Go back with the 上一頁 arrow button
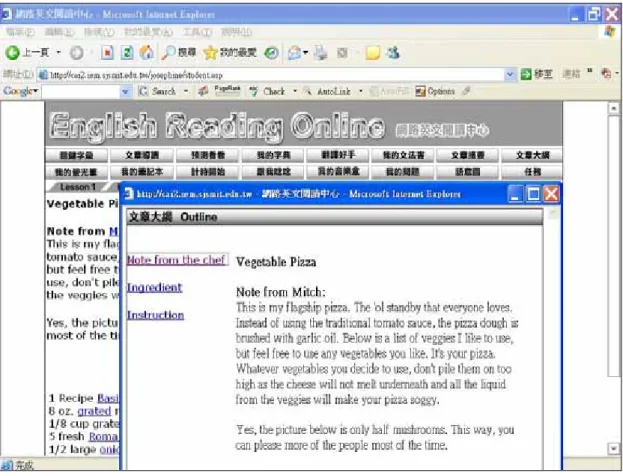The width and height of the screenshot is (623, 476). 26,52
